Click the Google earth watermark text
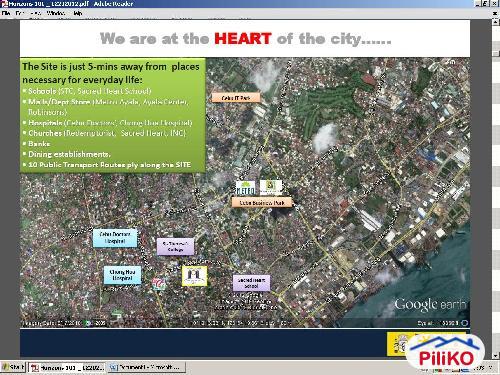The height and width of the screenshot is (375, 500). [430, 305]
